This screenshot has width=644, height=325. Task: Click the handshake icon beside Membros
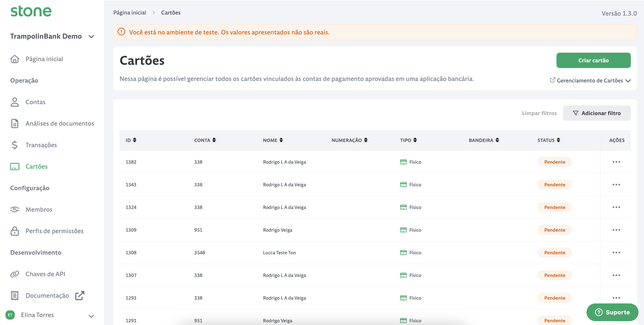click(15, 210)
